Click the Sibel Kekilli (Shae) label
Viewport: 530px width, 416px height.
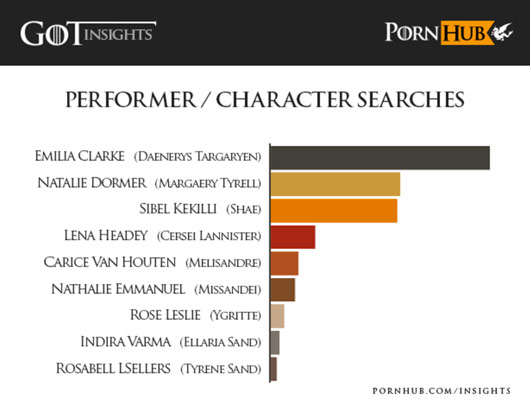tap(200, 209)
